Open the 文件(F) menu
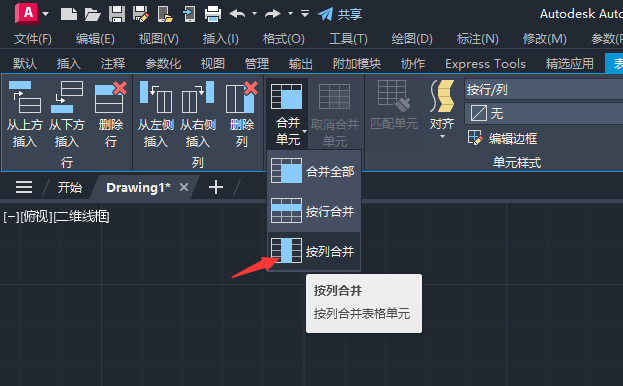 33,39
